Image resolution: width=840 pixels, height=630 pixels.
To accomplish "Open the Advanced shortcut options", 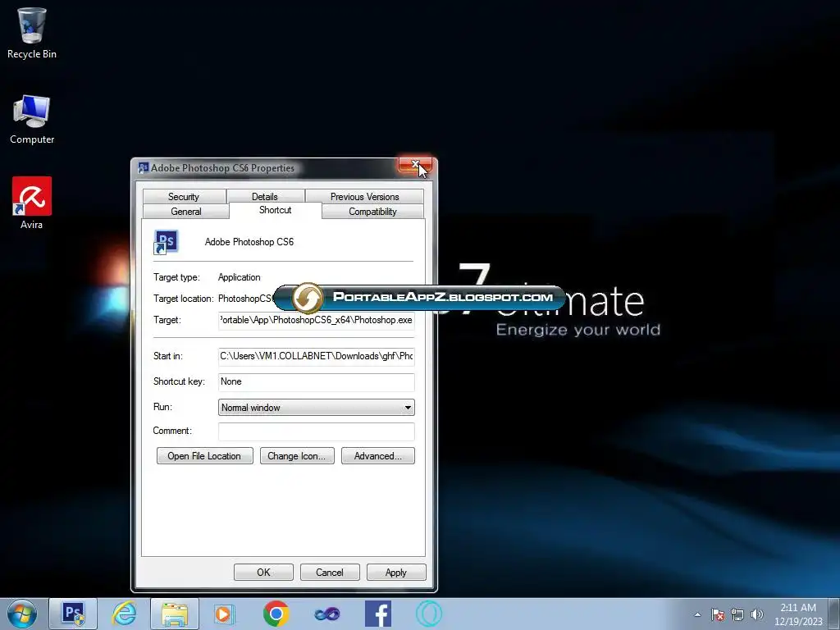I will [377, 456].
